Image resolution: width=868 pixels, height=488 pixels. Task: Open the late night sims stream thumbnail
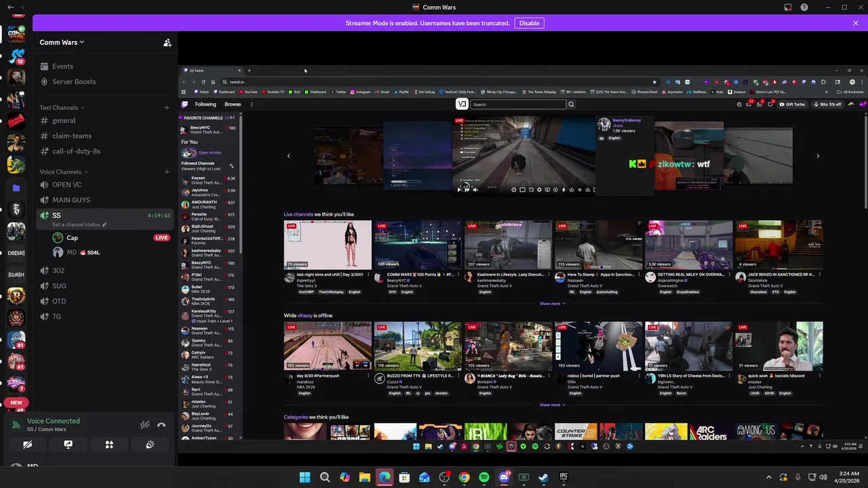tap(328, 245)
